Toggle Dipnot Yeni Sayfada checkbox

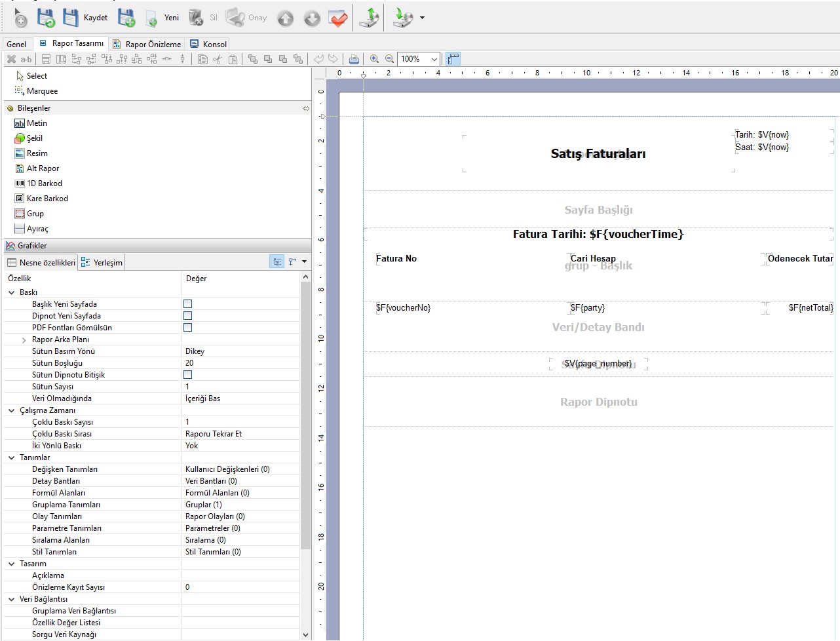coord(188,316)
